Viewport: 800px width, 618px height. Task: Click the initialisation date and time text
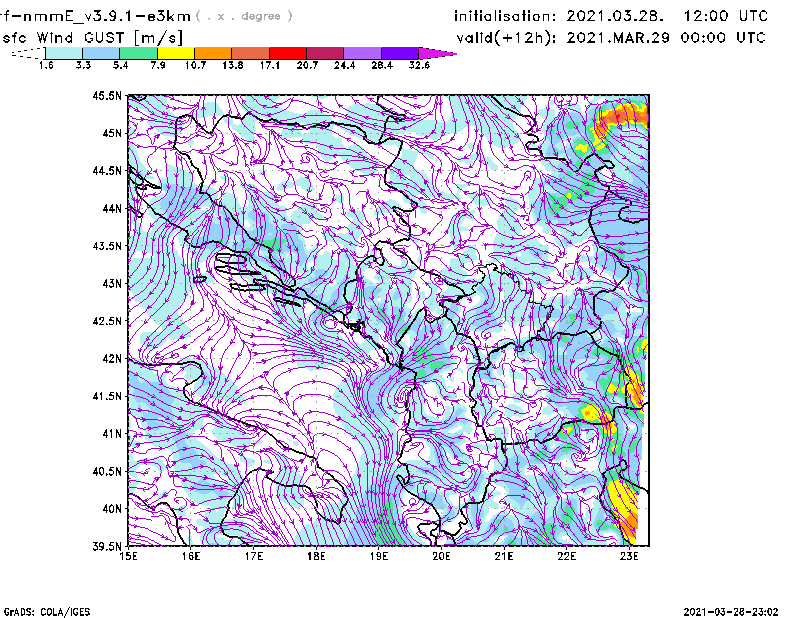tap(611, 16)
